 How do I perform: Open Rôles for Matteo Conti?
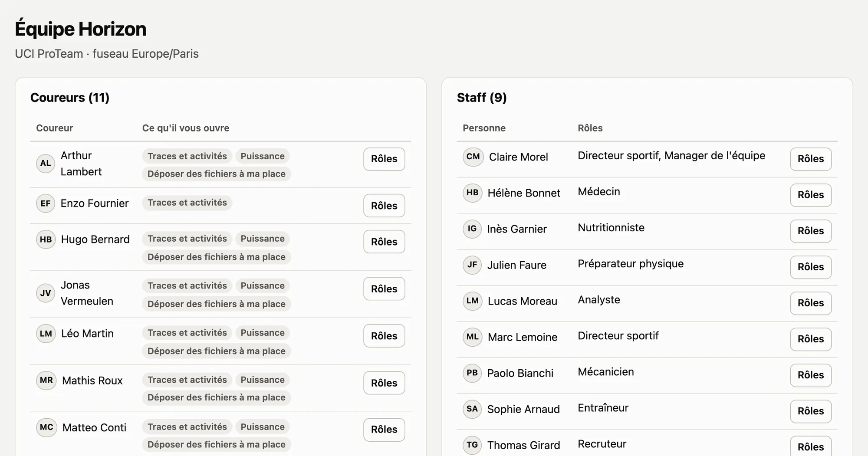click(384, 430)
